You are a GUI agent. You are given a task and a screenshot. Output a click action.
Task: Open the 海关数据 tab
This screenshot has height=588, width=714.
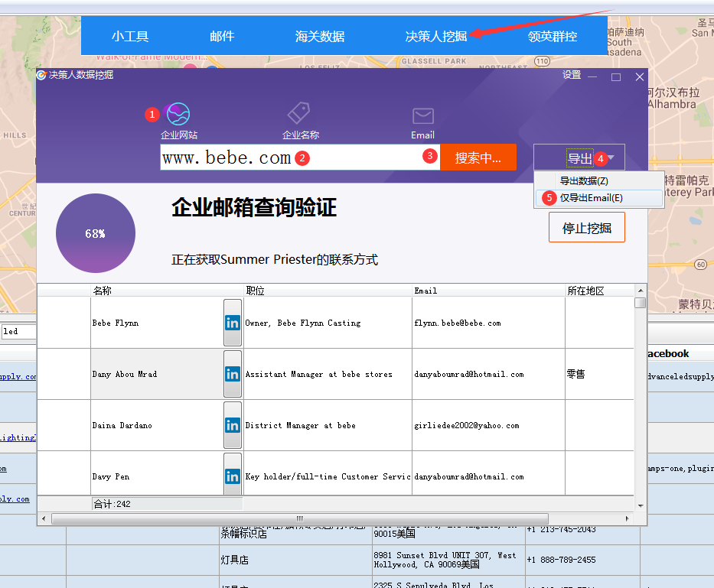[x=320, y=37]
